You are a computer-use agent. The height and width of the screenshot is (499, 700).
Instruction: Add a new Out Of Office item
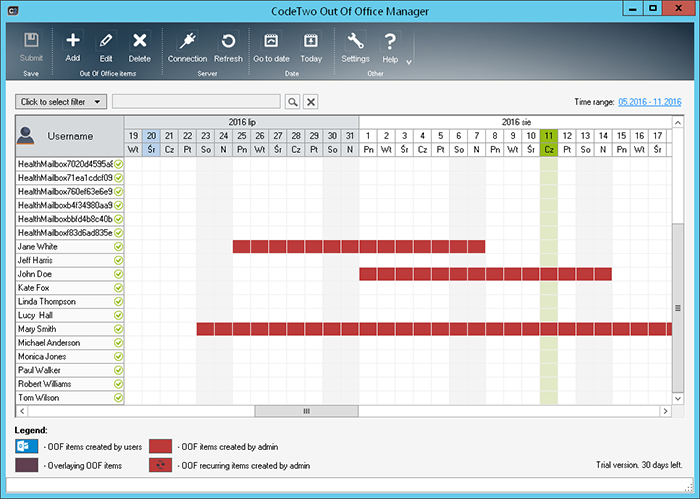(x=73, y=46)
